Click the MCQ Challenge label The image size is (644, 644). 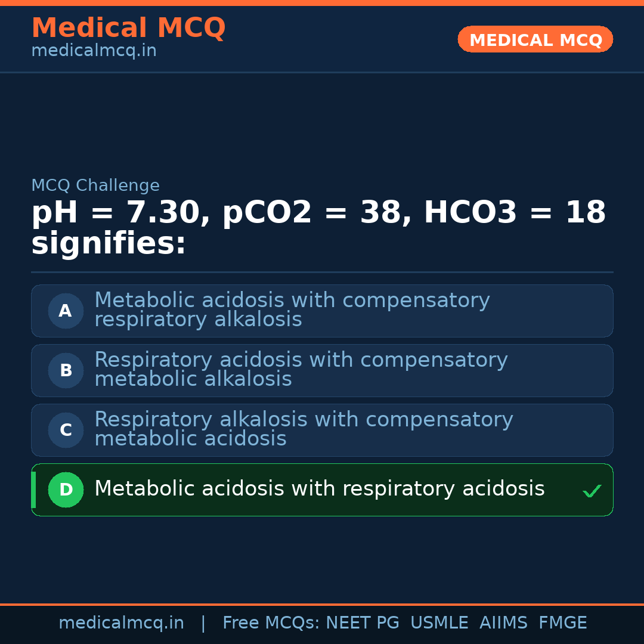[x=95, y=186]
